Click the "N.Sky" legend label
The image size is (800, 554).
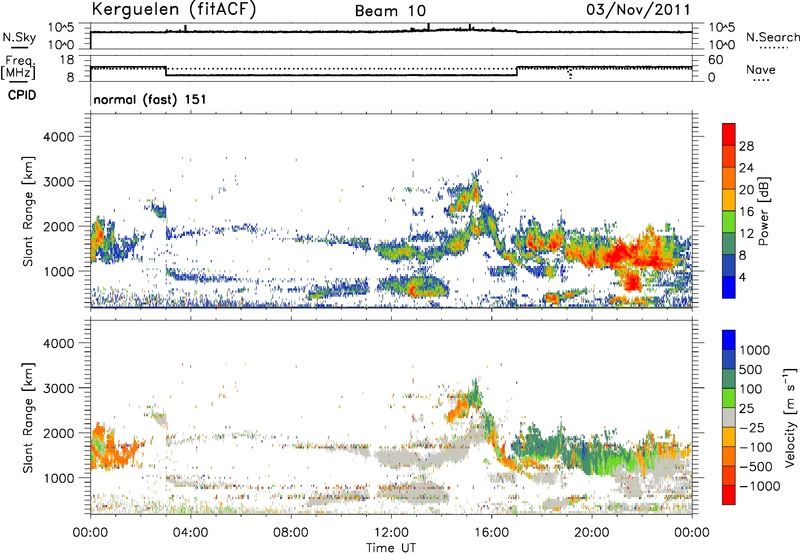click(19, 37)
